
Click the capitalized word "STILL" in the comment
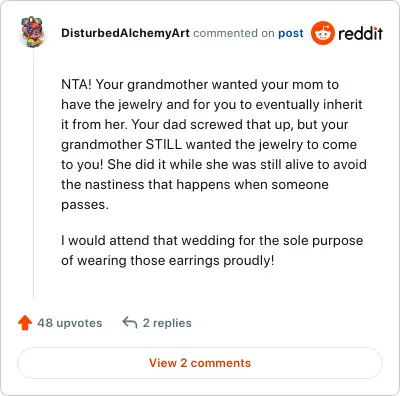pyautogui.click(x=164, y=144)
